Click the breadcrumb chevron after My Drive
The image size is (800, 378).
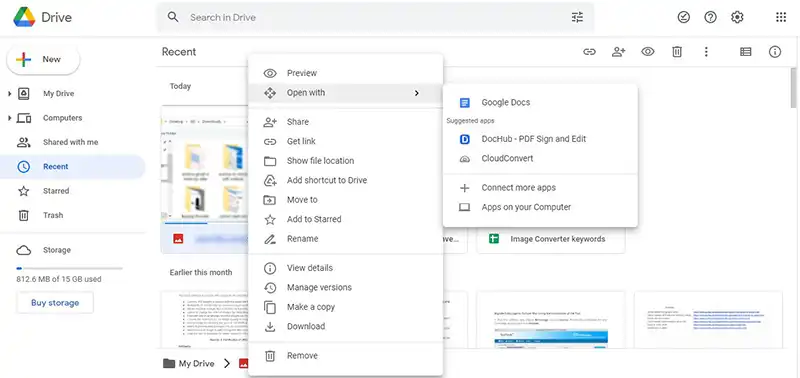pyautogui.click(x=227, y=363)
